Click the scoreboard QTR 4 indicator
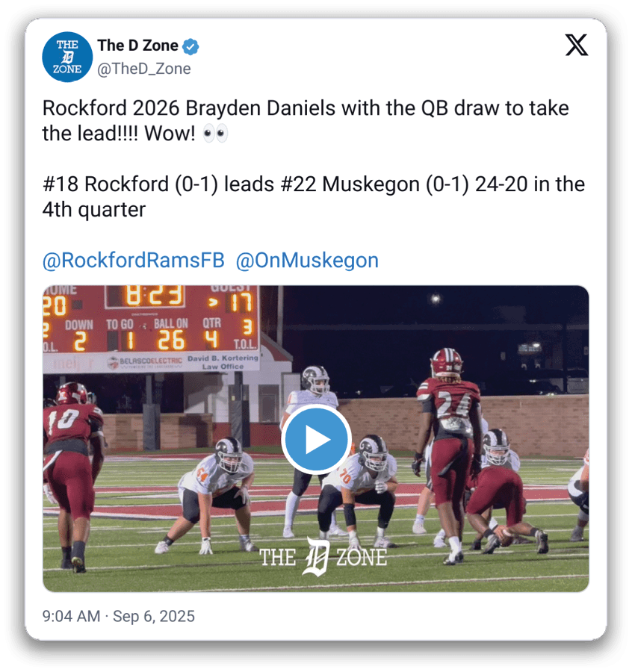The height and width of the screenshot is (672, 632). coord(211,334)
